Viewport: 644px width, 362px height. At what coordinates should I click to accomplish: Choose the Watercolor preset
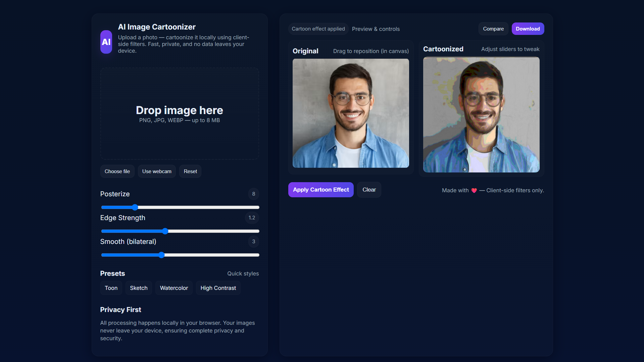(174, 288)
